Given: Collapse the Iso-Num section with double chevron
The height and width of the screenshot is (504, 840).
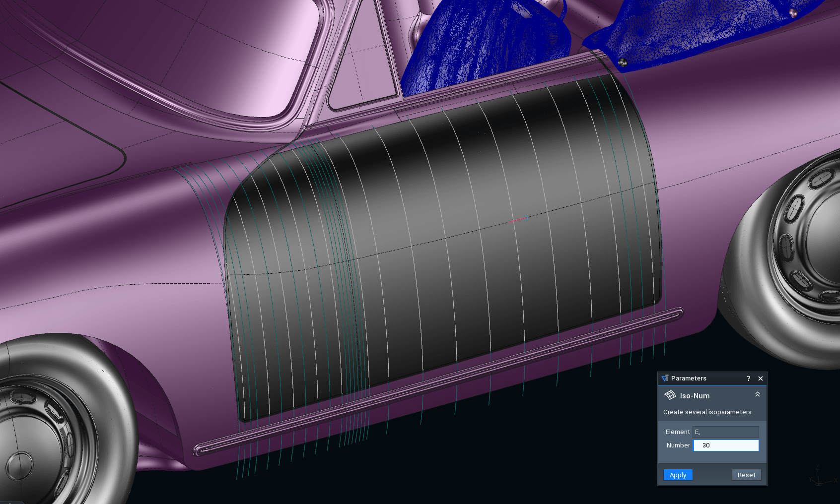Looking at the screenshot, I should (757, 394).
